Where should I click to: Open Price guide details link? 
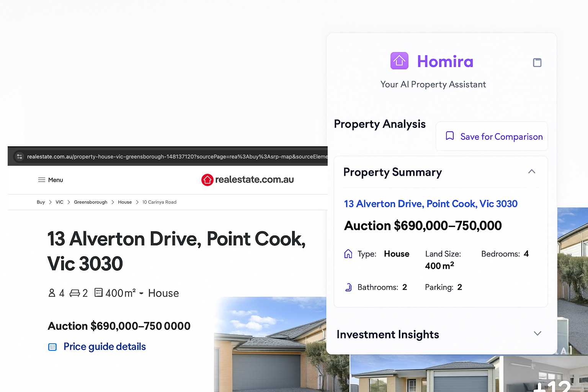(105, 346)
